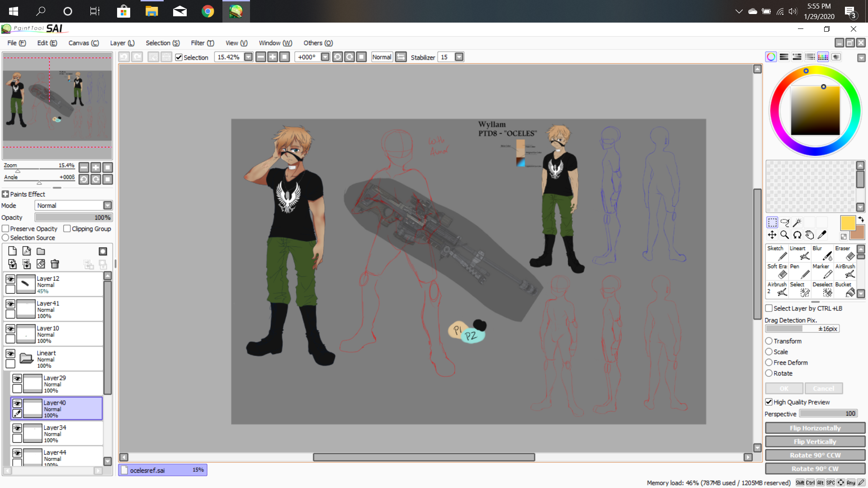Hide Layer12 with its eye icon
Viewport: 868px width, 488px height.
tap(10, 279)
